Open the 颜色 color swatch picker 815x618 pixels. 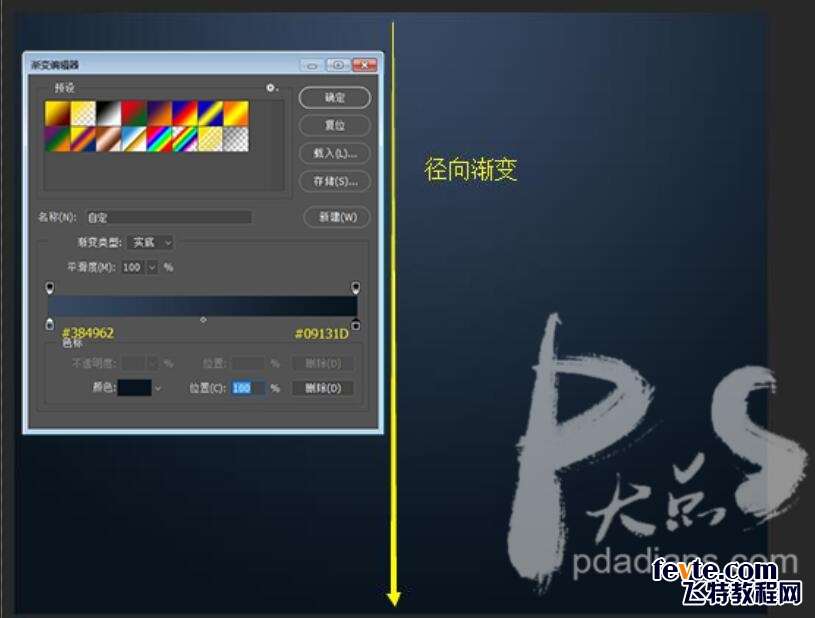click(134, 388)
